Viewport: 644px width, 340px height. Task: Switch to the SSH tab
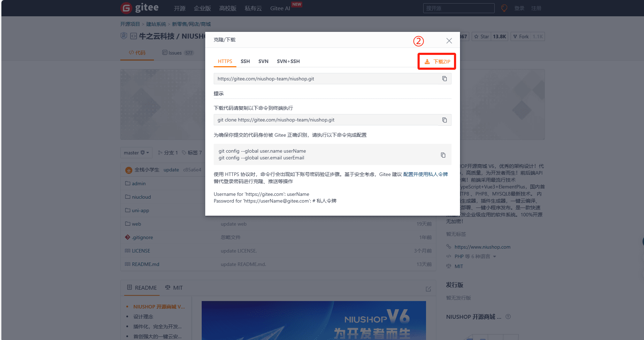[245, 61]
